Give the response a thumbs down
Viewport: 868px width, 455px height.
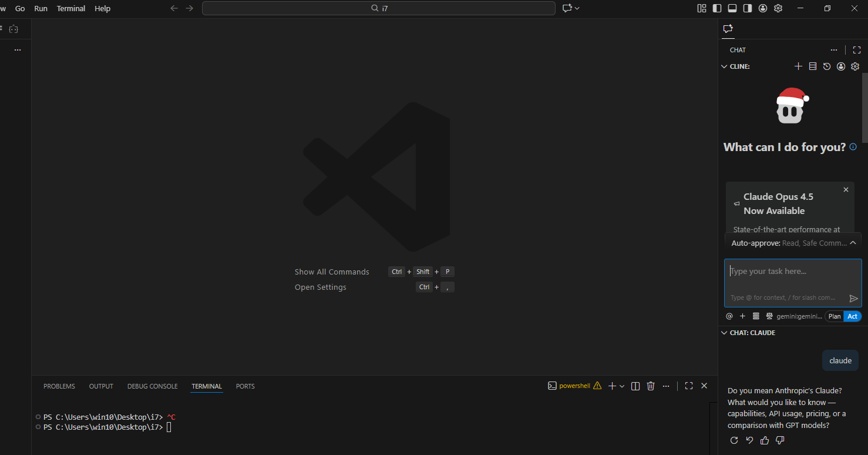[x=780, y=440]
